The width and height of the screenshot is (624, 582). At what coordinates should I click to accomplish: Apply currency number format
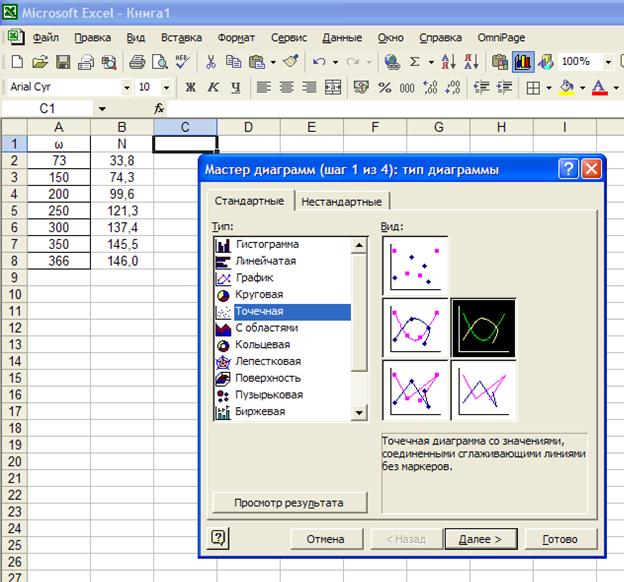click(x=361, y=87)
